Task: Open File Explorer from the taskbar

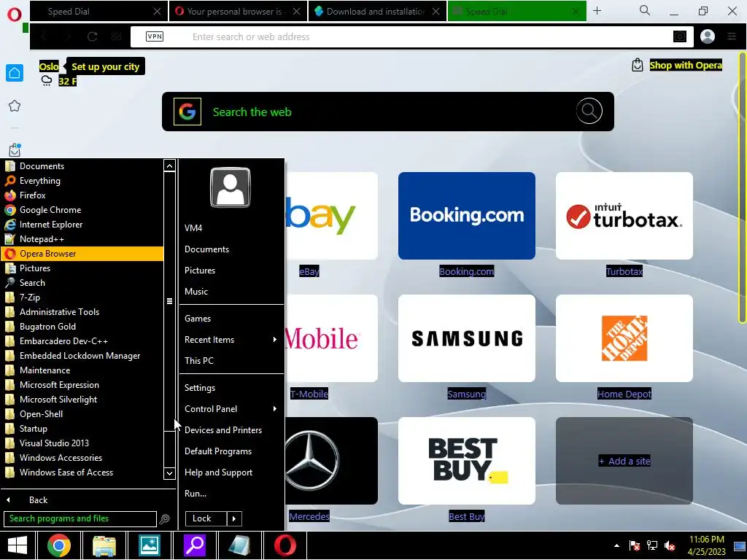Action: [x=104, y=545]
